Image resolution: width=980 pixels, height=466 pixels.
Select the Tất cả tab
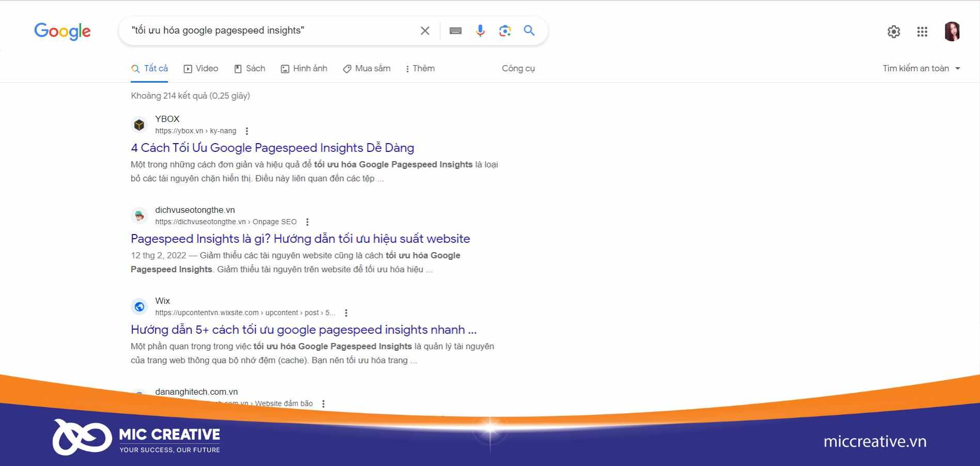coord(149,68)
